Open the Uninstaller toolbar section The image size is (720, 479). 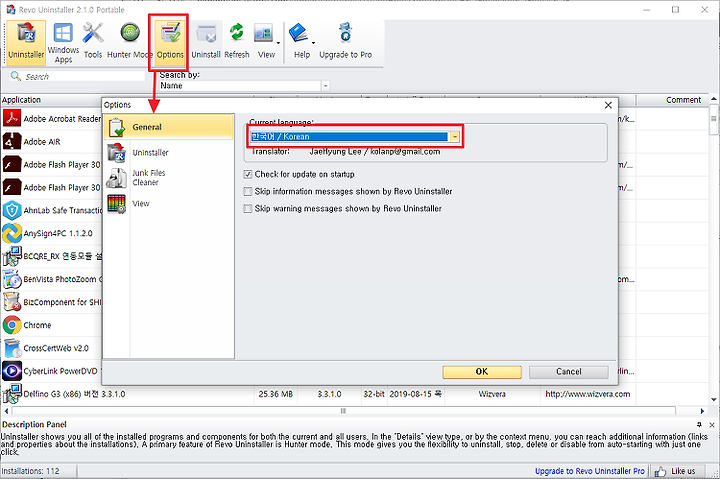click(26, 42)
